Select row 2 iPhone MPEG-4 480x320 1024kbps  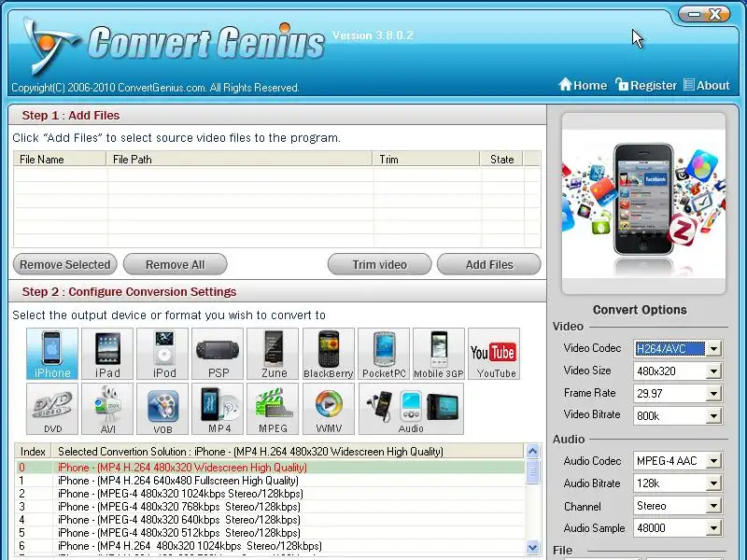[x=270, y=494]
